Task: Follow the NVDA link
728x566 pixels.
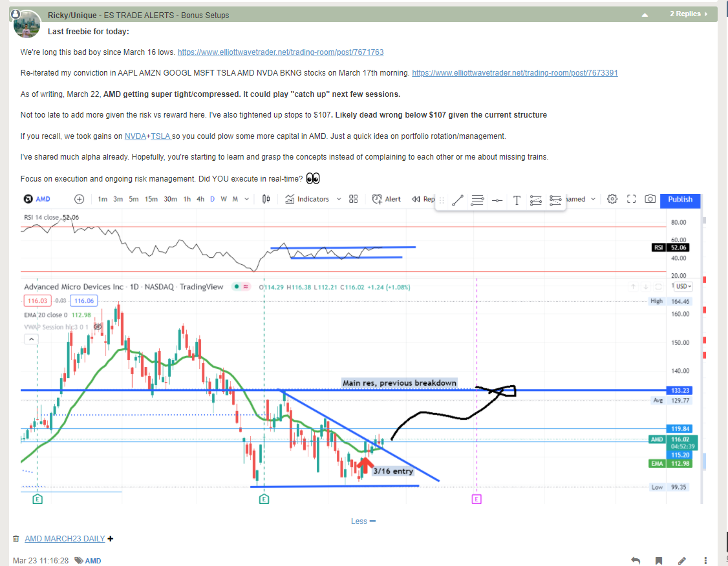Action: (135, 136)
